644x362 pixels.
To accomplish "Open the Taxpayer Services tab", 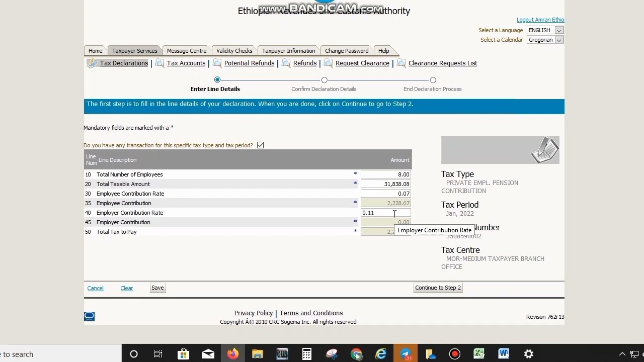I will point(134,51).
